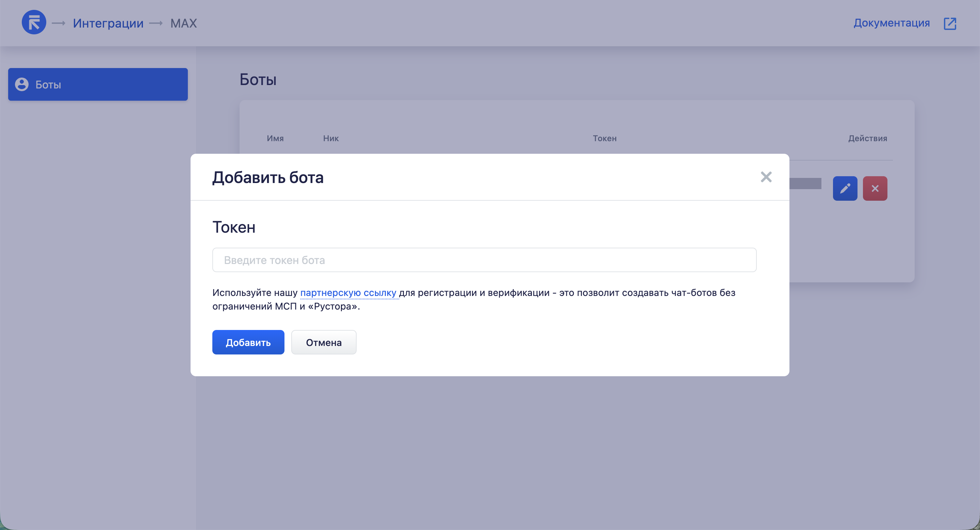Click the user avatar icon in Боты item
The image size is (980, 530).
[22, 84]
